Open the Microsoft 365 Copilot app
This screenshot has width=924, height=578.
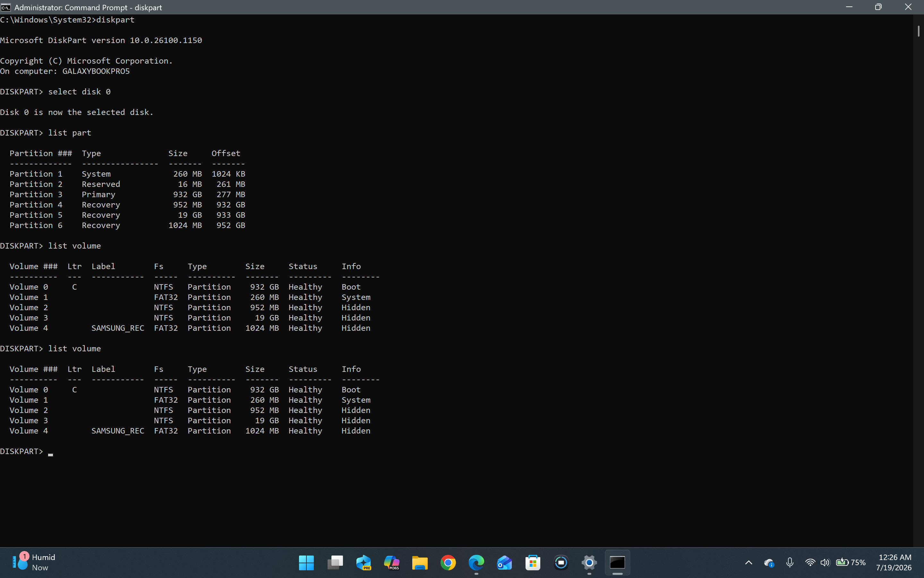tap(391, 562)
